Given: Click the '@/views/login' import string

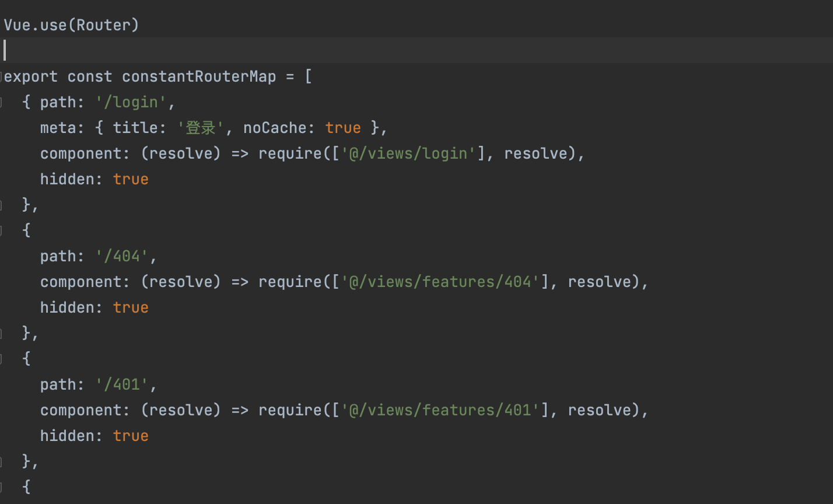Looking at the screenshot, I should point(408,153).
